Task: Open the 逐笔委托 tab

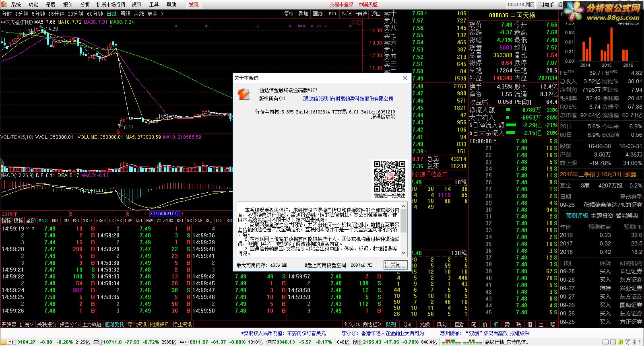Action: pos(114,324)
